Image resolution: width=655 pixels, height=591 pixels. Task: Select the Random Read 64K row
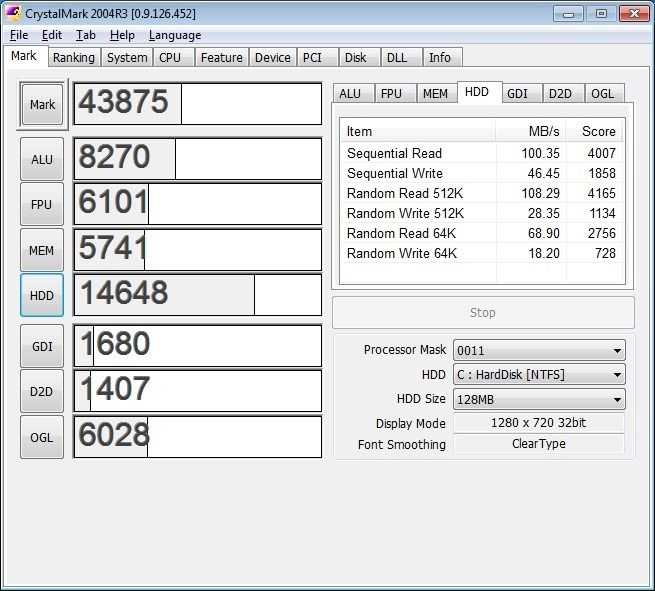coord(482,233)
